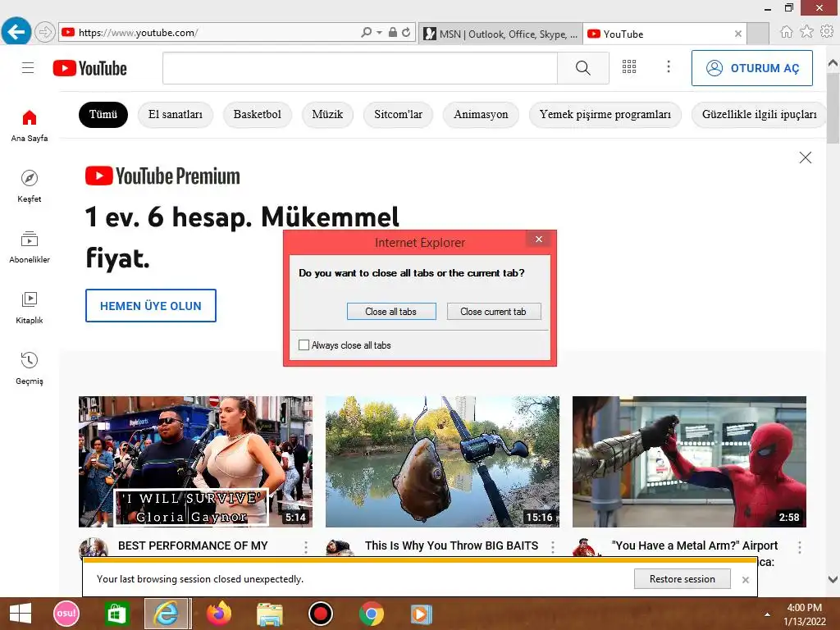This screenshot has width=840, height=630.
Task: Click Close all tabs in the dialog
Action: tap(391, 311)
